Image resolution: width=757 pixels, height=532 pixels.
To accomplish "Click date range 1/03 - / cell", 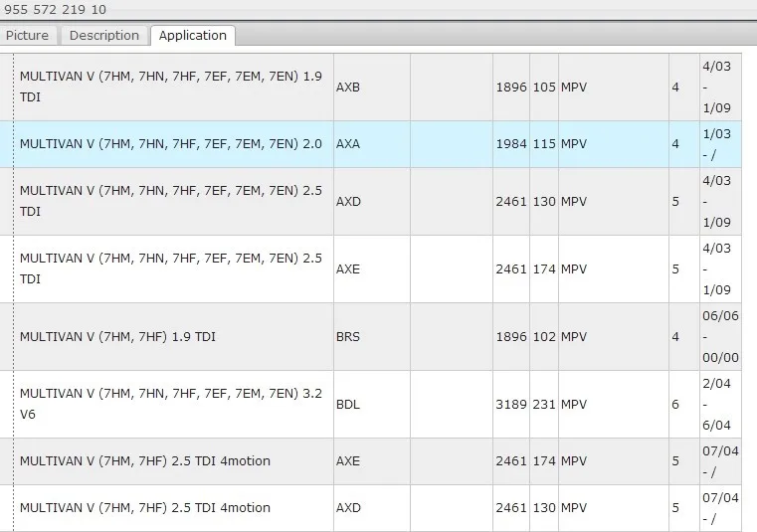I will pyautogui.click(x=720, y=144).
